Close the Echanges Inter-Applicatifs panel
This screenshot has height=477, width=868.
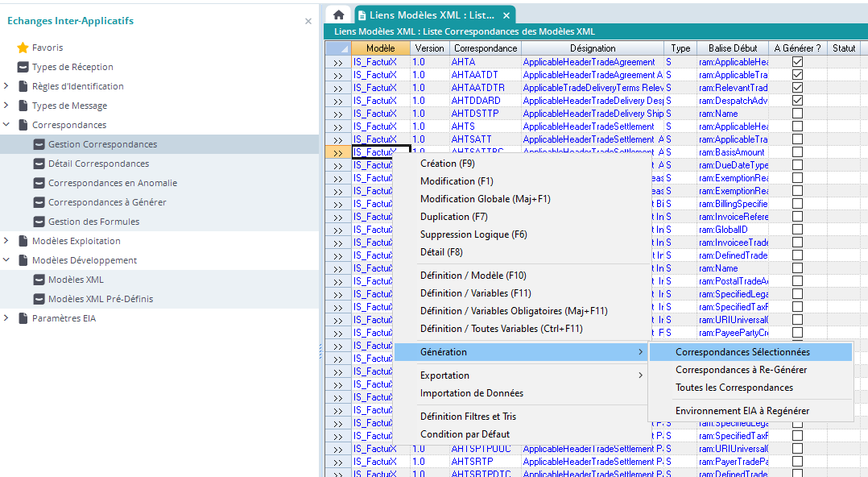308,21
